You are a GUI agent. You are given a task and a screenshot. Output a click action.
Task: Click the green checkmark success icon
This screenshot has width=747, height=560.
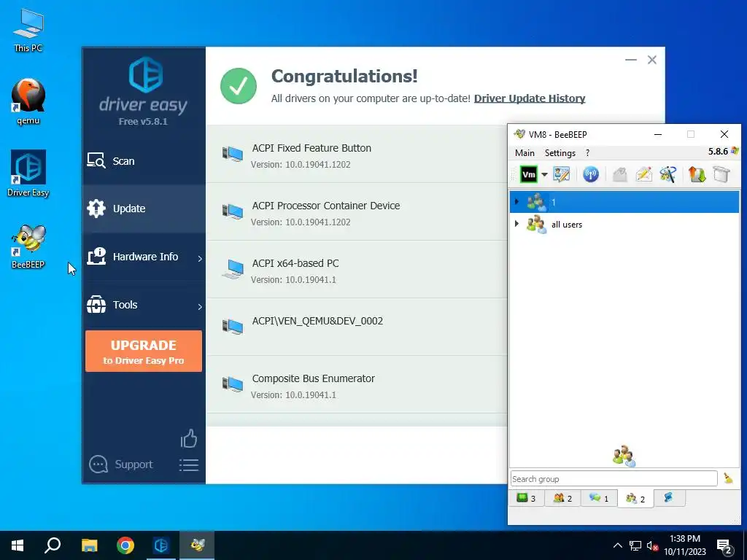239,86
